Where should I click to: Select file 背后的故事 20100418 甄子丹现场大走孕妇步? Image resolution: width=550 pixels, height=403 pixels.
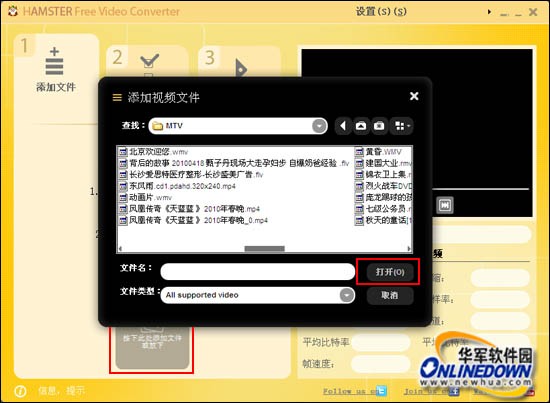[x=239, y=163]
